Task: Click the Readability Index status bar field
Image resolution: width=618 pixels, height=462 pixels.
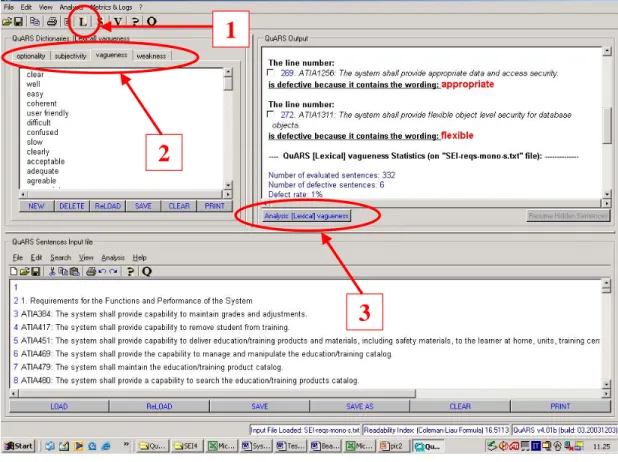Action: pos(436,430)
